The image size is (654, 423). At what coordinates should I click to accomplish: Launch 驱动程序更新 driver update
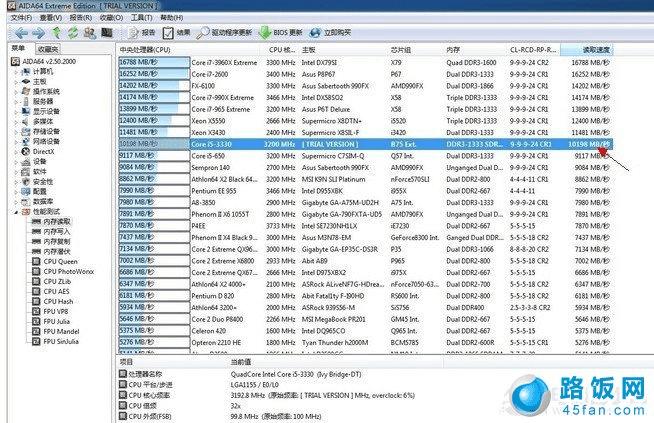pos(224,33)
